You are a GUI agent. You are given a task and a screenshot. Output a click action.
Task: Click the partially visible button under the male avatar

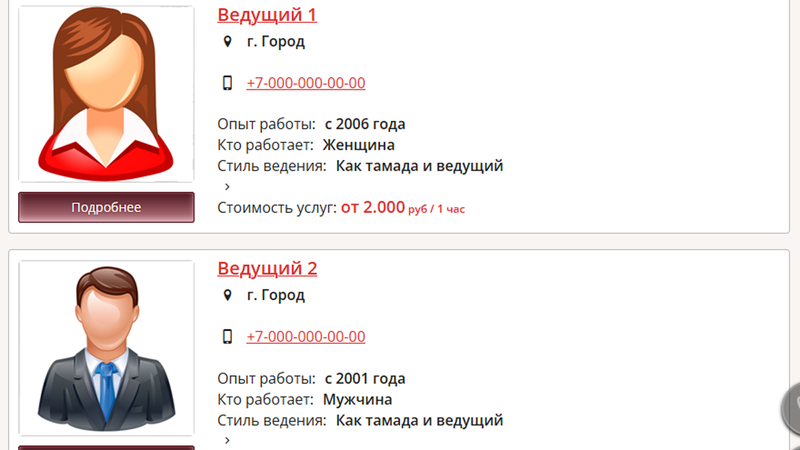[x=106, y=447]
